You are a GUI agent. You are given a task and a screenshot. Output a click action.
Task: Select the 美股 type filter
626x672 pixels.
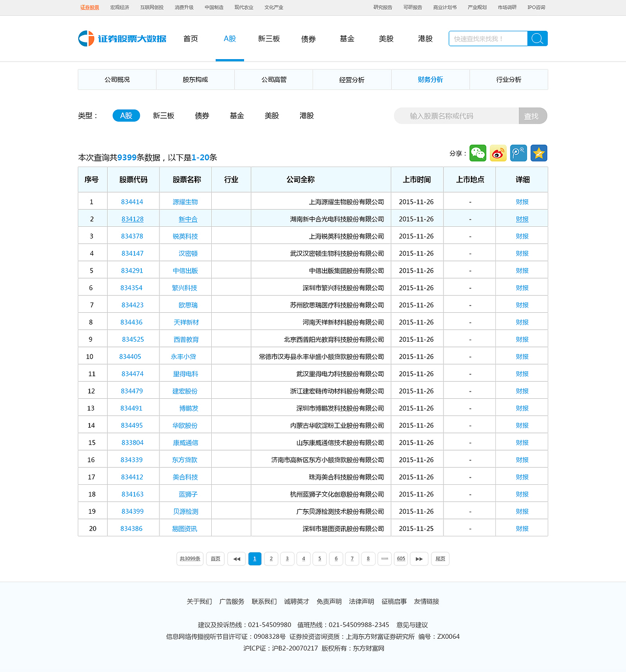(271, 116)
